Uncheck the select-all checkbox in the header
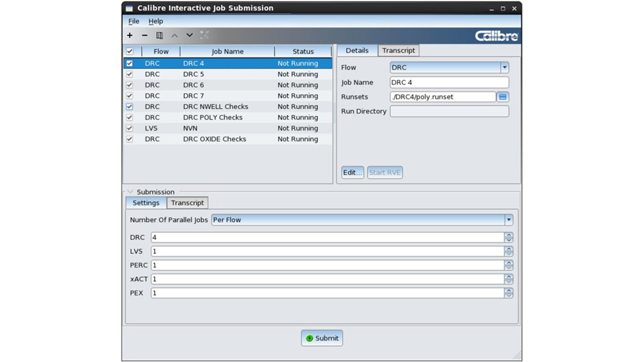Image resolution: width=644 pixels, height=362 pixels. [x=130, y=51]
